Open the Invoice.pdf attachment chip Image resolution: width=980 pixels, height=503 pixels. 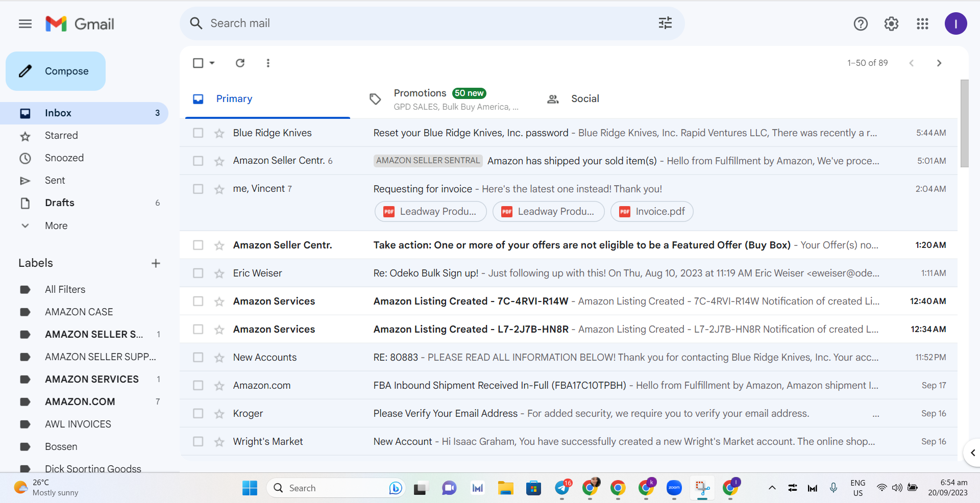click(652, 212)
